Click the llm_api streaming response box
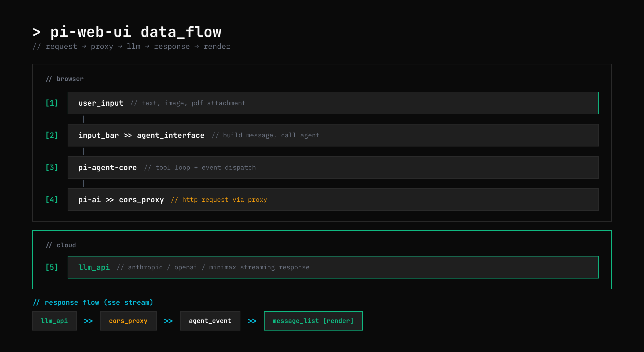 click(333, 267)
